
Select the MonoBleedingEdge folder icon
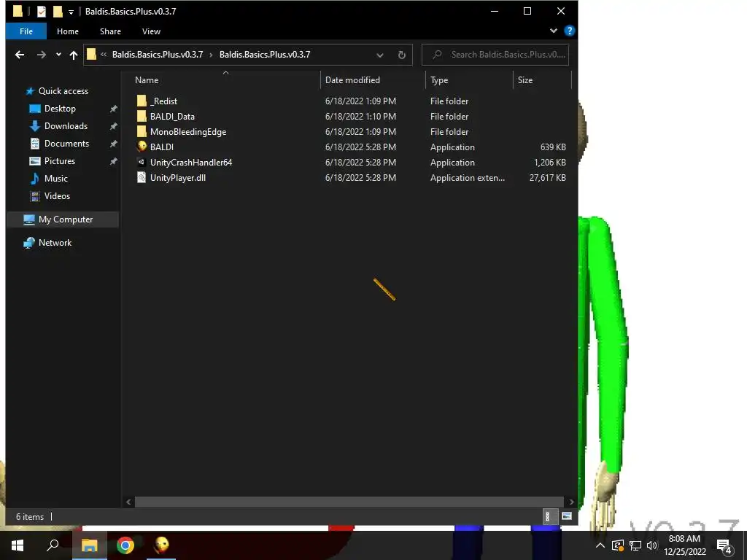point(142,131)
